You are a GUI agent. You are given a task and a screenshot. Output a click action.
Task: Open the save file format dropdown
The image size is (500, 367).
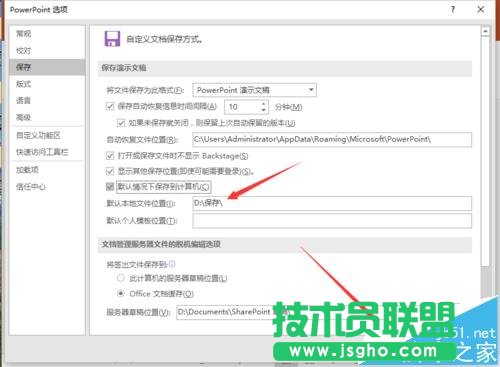254,90
